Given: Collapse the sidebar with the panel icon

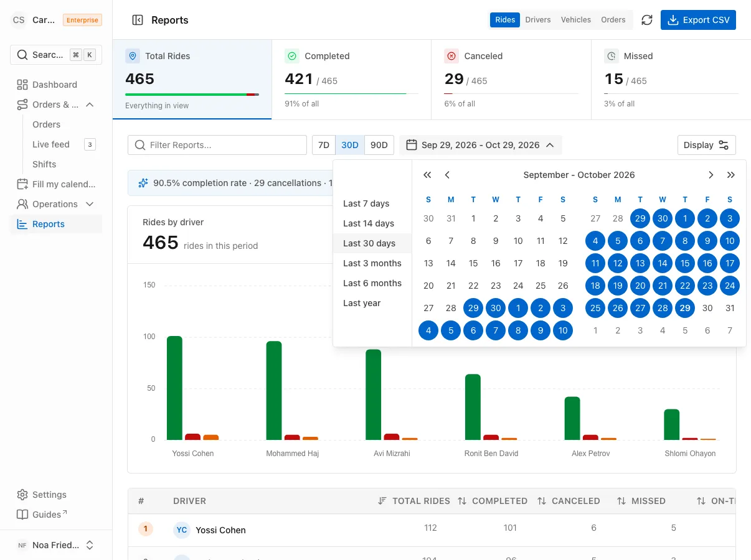Looking at the screenshot, I should (x=138, y=20).
